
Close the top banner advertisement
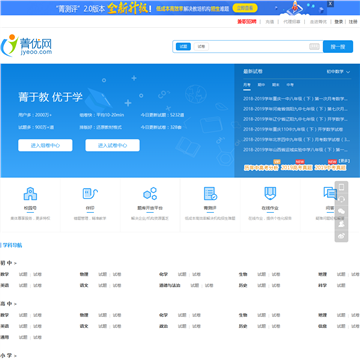click(330, 4)
